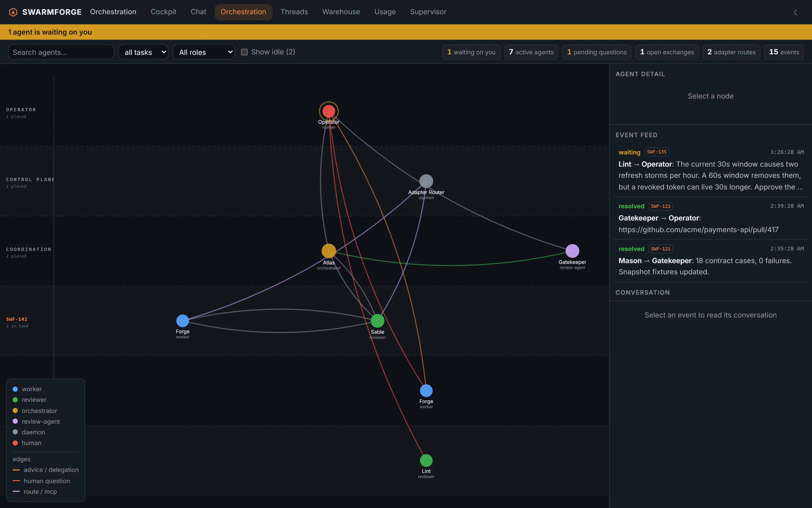
Task: Open the All roles dropdown
Action: [204, 52]
